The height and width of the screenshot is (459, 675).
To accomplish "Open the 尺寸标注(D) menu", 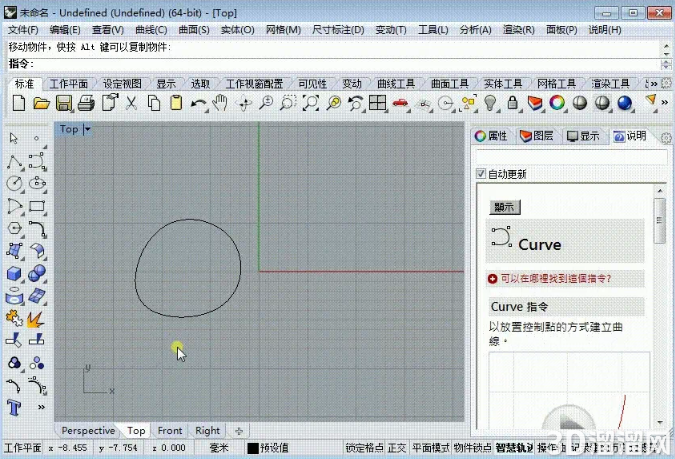I will [338, 30].
